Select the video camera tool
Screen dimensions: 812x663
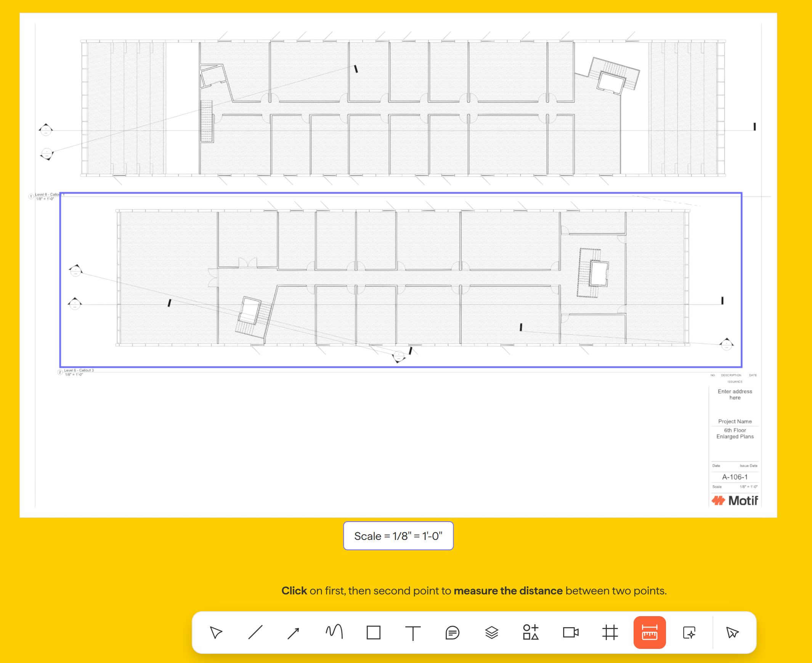(571, 633)
